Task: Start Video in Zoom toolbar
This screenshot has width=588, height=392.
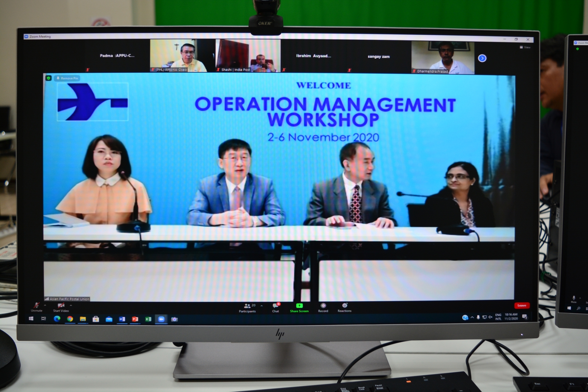Action: coord(61,307)
